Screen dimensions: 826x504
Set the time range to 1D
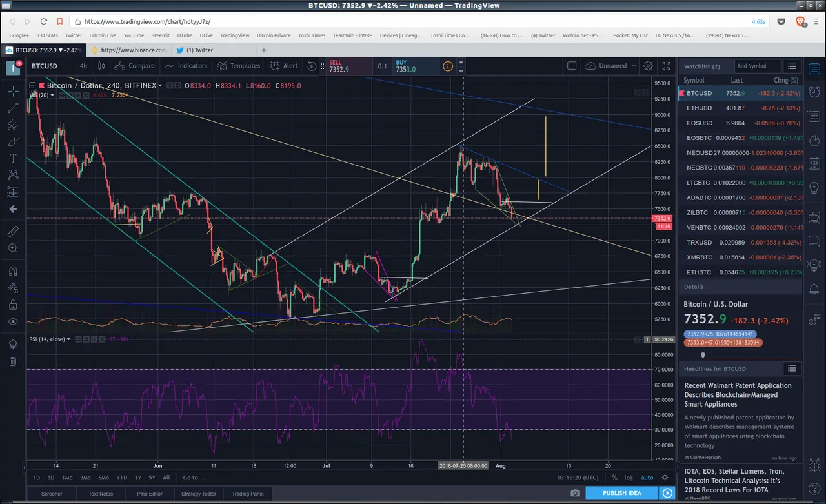pyautogui.click(x=37, y=478)
